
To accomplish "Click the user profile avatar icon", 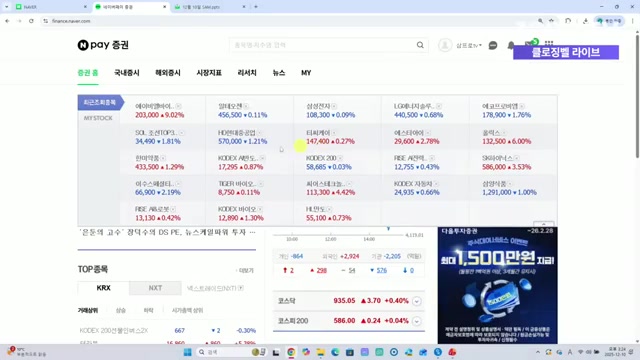I will (x=445, y=45).
